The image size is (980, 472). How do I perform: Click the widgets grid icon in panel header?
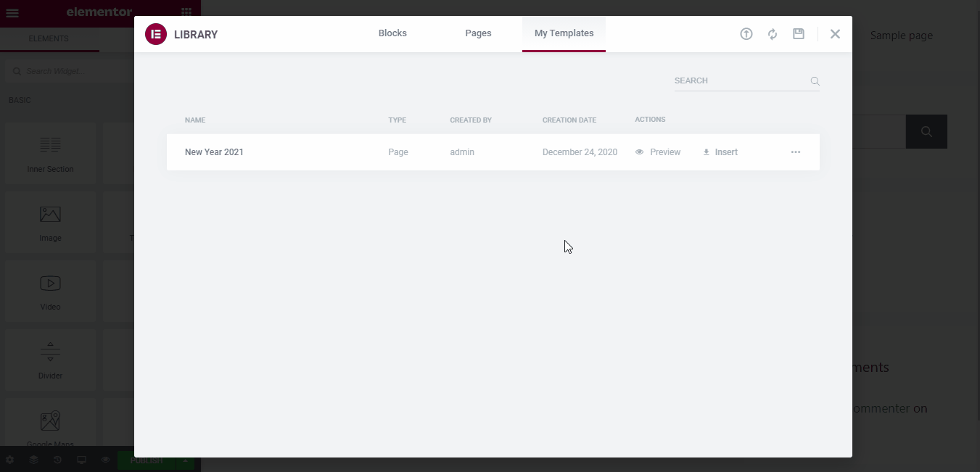(x=186, y=13)
